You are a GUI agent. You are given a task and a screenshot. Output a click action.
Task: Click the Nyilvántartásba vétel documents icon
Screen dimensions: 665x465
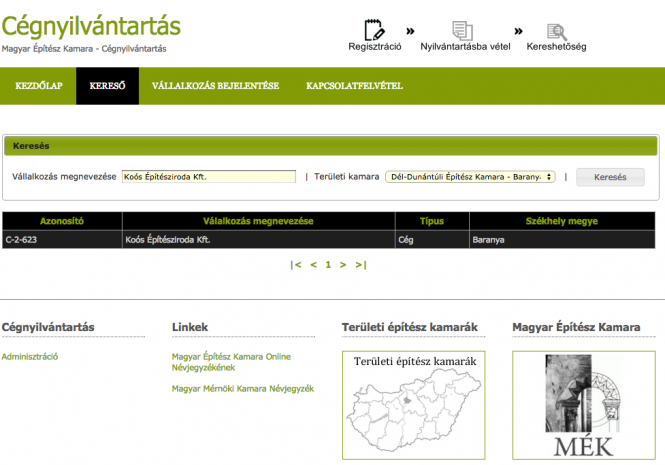pyautogui.click(x=462, y=31)
